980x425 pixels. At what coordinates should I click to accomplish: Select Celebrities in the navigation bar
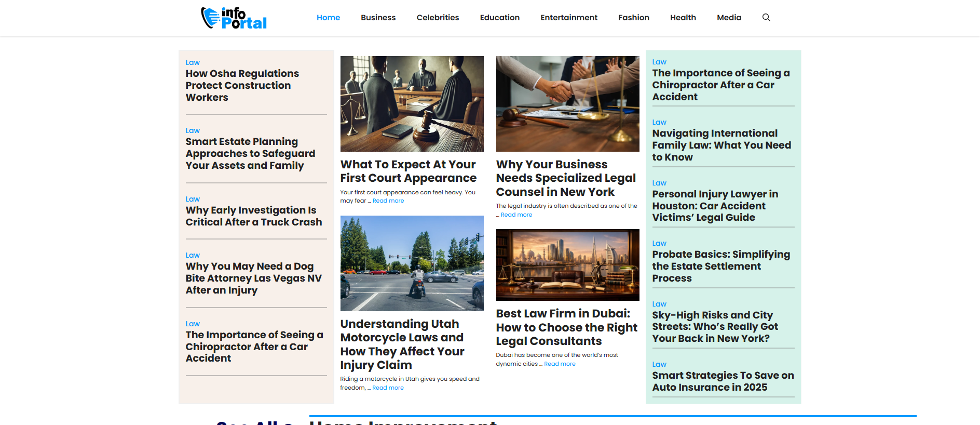(x=438, y=18)
